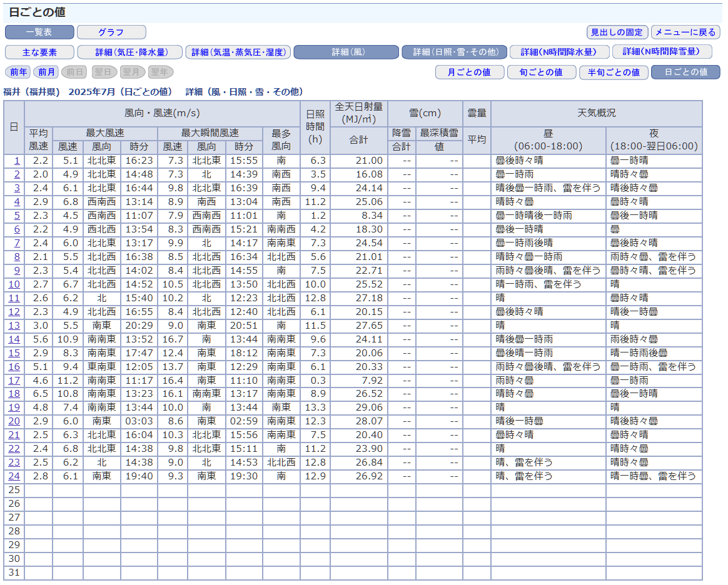Open 詳細(N時間降雪量) view
728x585 pixels.
tap(666, 52)
